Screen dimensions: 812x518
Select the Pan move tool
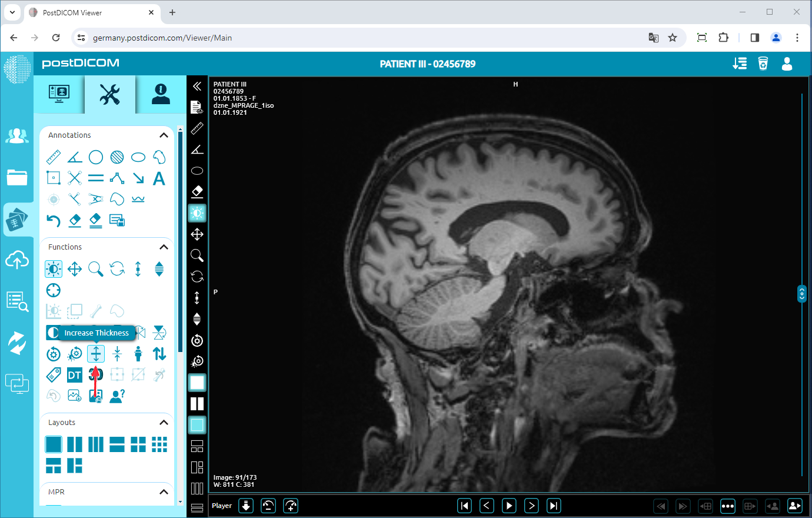pyautogui.click(x=74, y=269)
